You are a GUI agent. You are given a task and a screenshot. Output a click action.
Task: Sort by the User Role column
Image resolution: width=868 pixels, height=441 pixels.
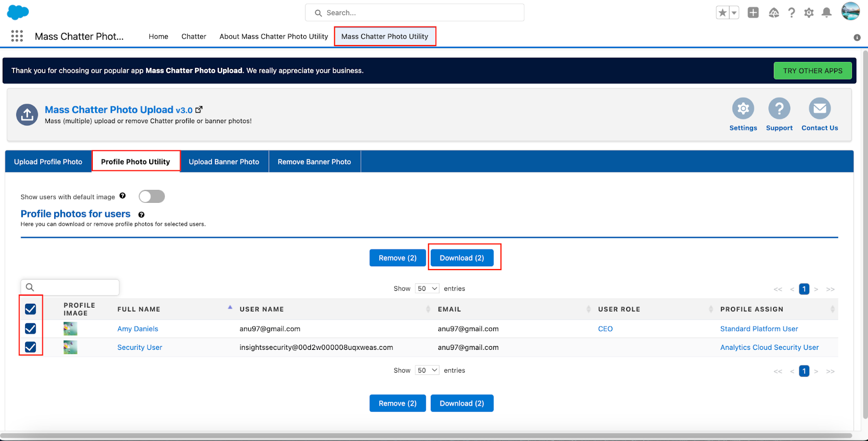[711, 309]
